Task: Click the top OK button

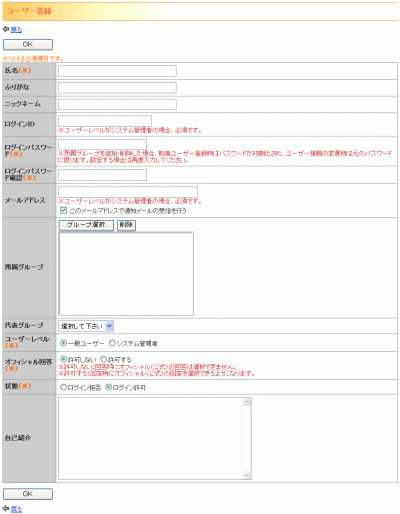Action: click(28, 45)
